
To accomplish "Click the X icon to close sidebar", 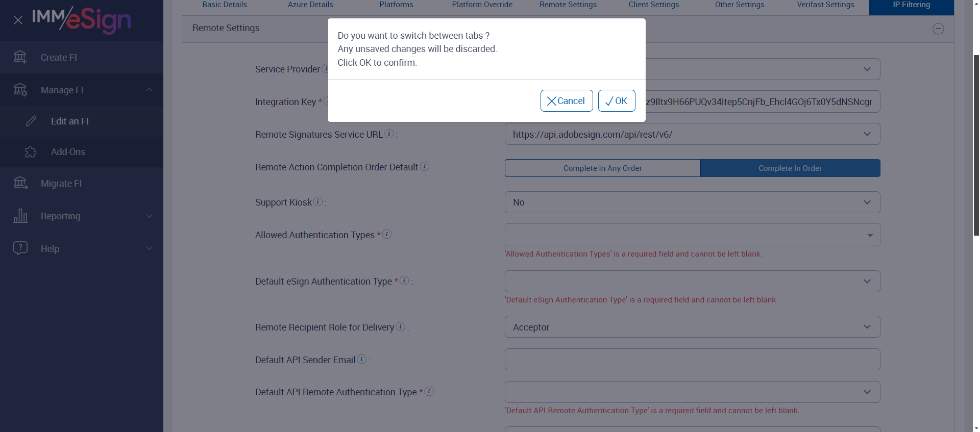I will coord(18,20).
